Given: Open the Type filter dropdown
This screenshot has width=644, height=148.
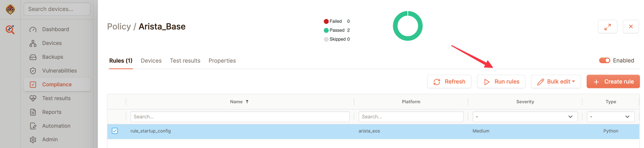Looking at the screenshot, I should click(x=611, y=117).
